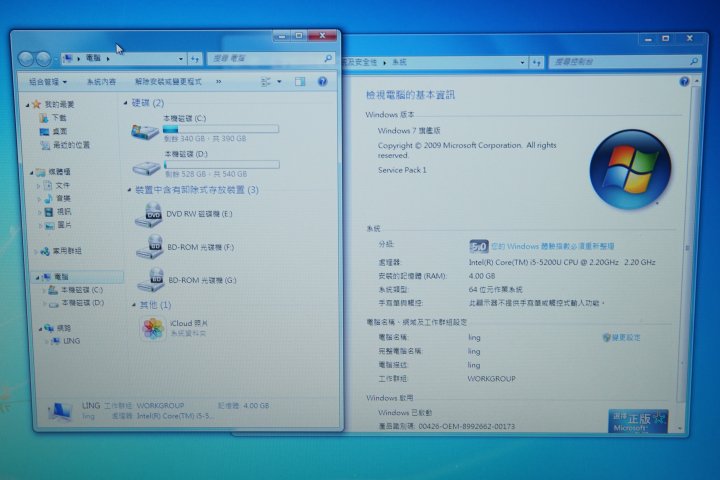Open DVD RW drive (E:) icon
720x480 pixels.
149,215
